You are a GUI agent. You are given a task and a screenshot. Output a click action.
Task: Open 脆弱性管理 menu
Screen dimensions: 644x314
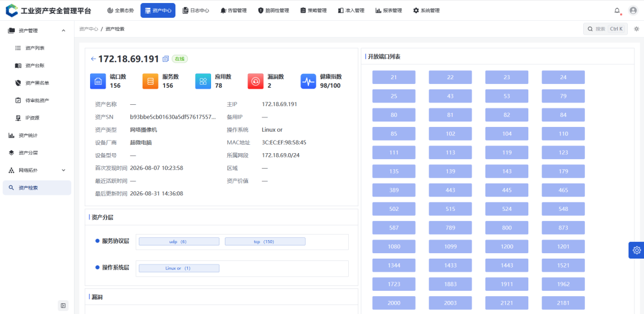273,11
